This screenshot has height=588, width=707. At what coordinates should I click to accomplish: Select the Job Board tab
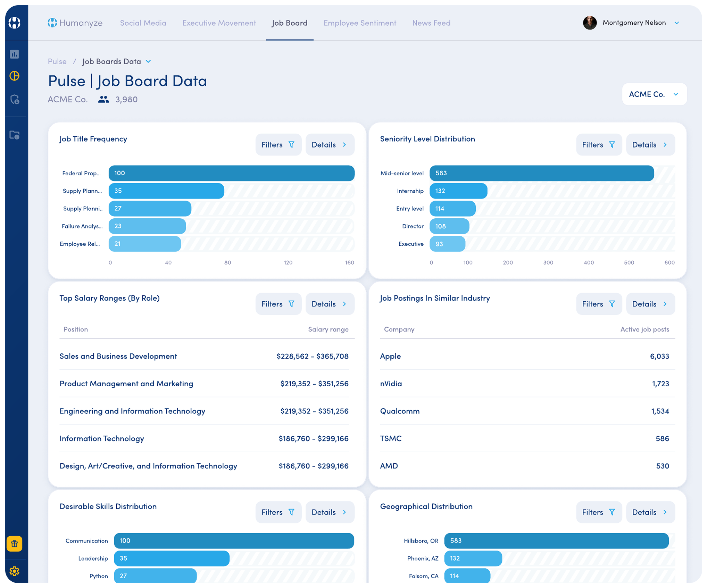(x=290, y=23)
